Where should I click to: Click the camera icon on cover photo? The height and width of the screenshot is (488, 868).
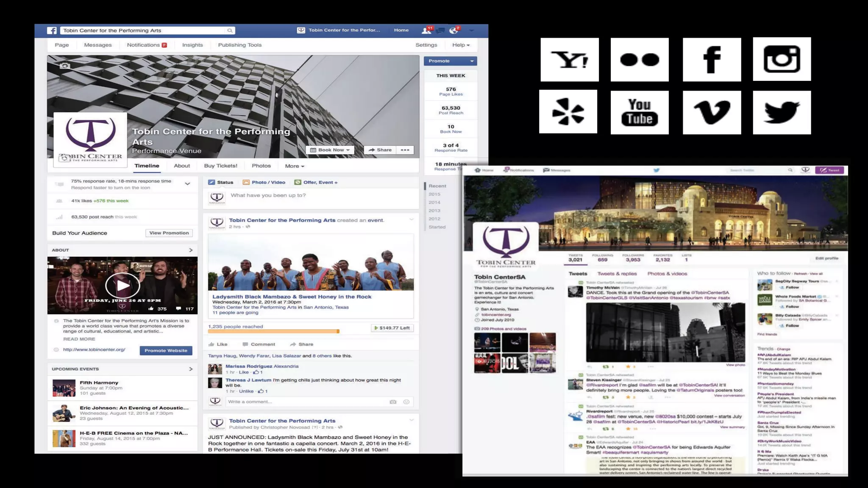(64, 66)
